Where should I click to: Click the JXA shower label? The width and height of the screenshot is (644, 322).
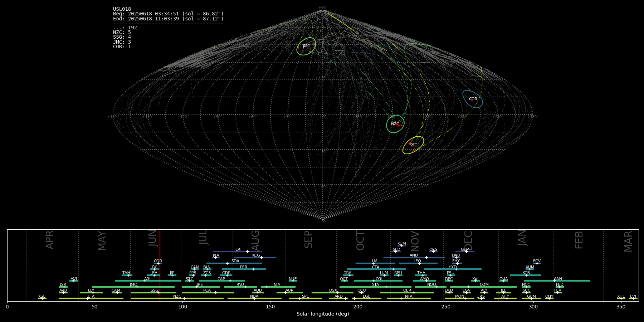[x=216, y=255]
